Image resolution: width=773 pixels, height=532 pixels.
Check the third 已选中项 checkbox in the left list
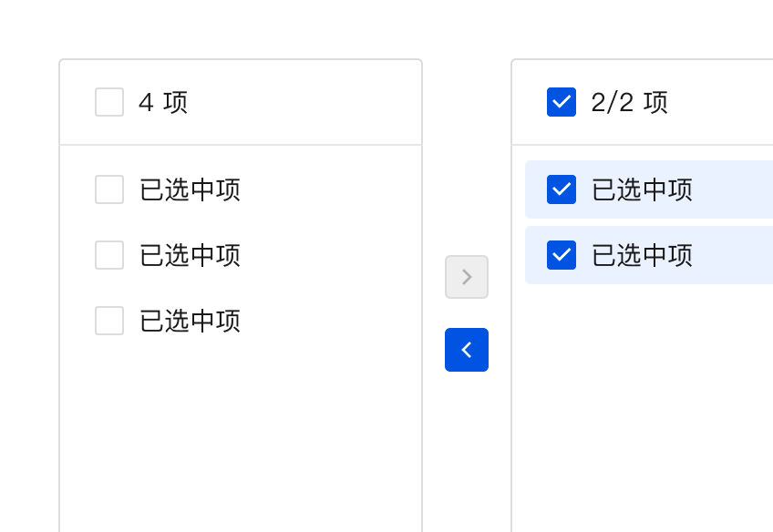[x=109, y=321]
